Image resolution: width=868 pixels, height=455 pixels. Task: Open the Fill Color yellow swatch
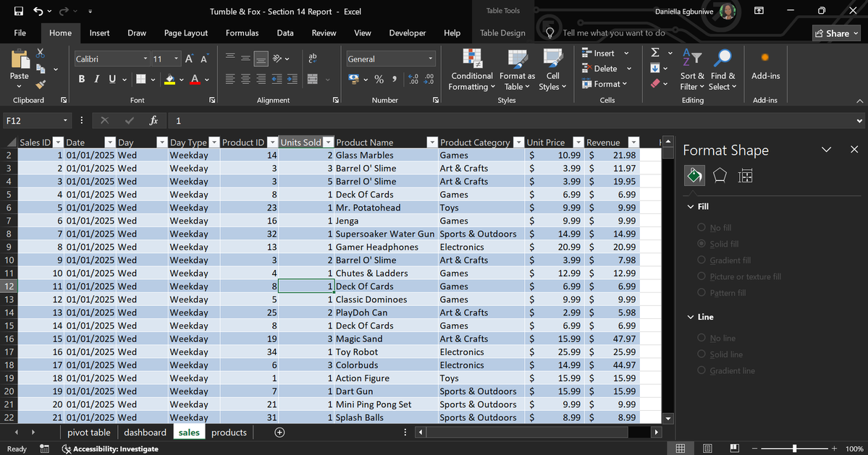tap(170, 79)
